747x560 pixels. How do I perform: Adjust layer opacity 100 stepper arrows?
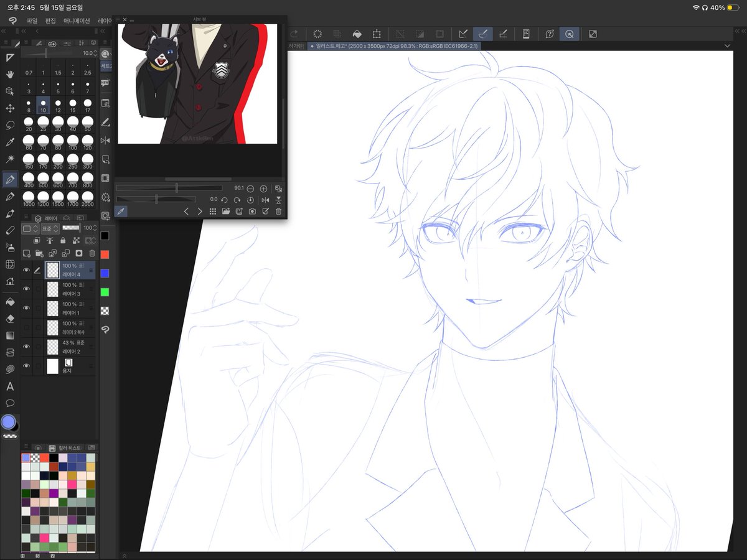(95, 228)
